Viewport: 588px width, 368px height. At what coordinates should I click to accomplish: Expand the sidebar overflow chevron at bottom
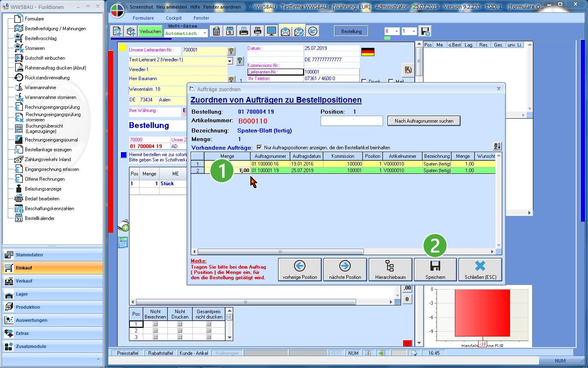click(98, 359)
